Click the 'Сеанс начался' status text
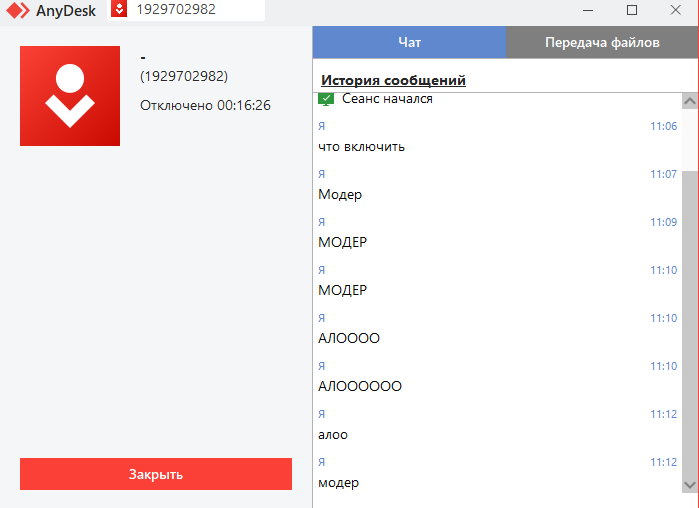Screen dimensions: 699x508 coord(387,99)
